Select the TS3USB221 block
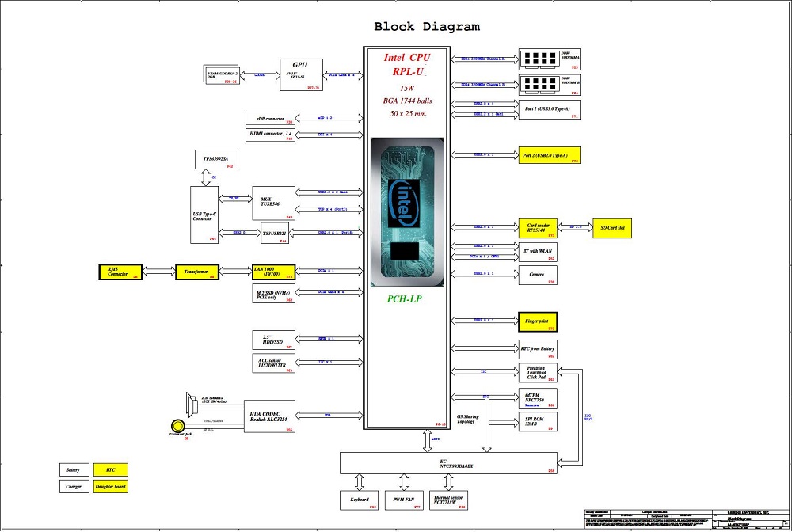The height and width of the screenshot is (532, 792). 275,234
